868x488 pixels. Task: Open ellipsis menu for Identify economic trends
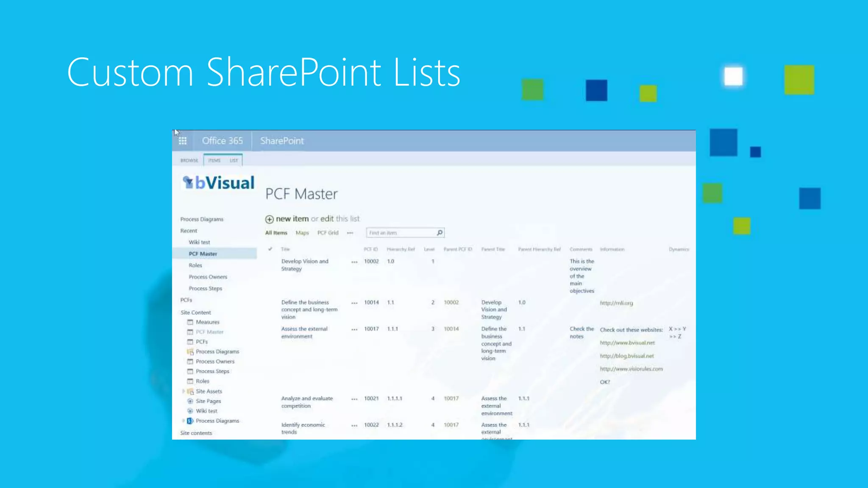tap(354, 426)
